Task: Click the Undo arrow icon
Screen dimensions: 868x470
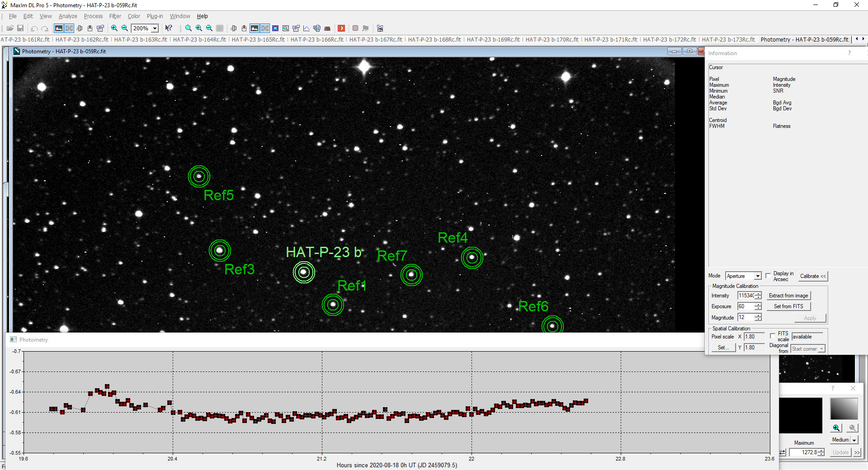Action: tap(34, 28)
